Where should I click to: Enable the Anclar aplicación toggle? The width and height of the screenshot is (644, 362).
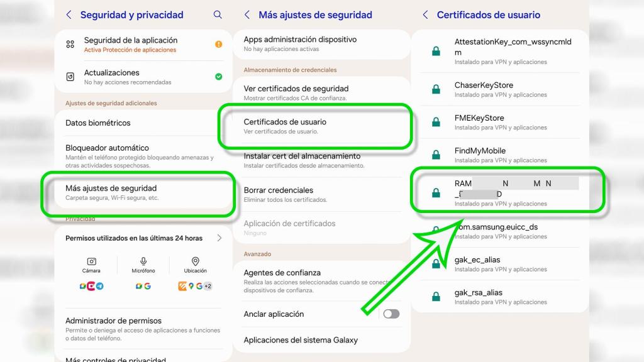390,314
